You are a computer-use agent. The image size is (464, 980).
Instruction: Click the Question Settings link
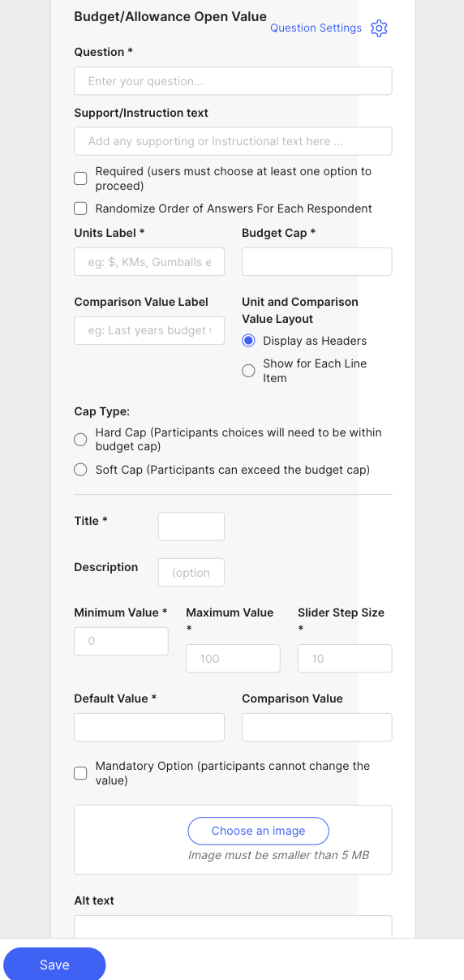[316, 28]
